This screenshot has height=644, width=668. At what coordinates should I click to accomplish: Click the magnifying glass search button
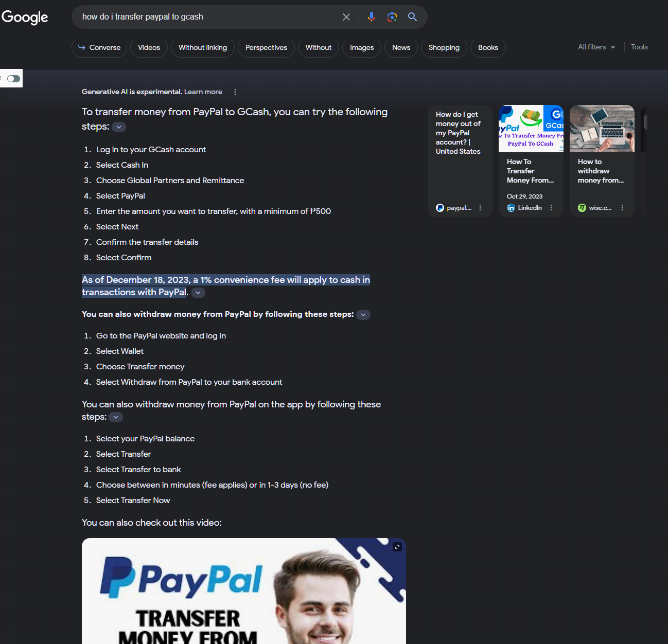[x=413, y=17]
